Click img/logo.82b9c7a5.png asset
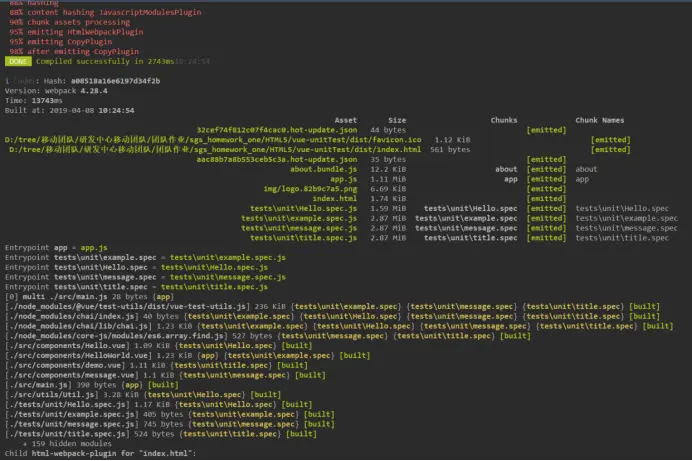692x461 pixels. click(x=310, y=189)
